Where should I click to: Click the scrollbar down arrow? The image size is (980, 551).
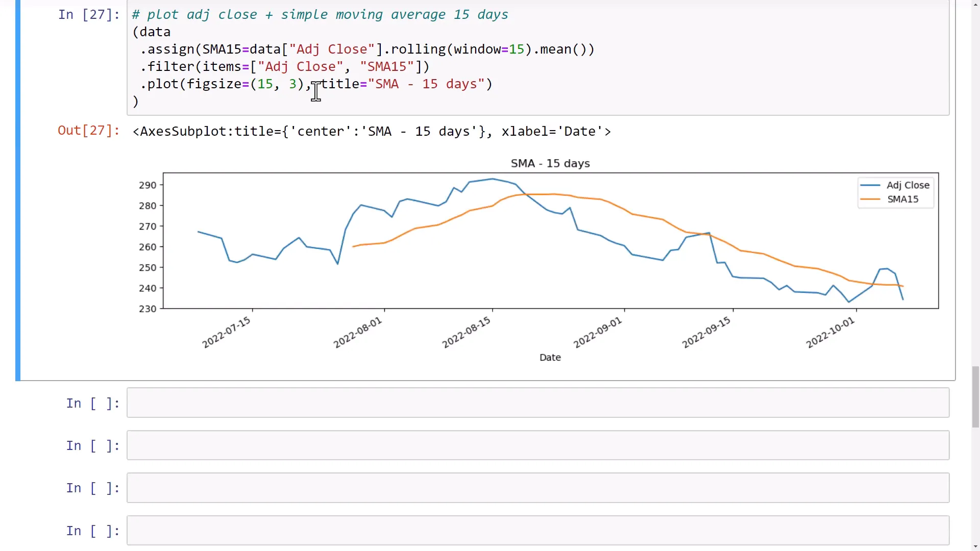point(975,547)
